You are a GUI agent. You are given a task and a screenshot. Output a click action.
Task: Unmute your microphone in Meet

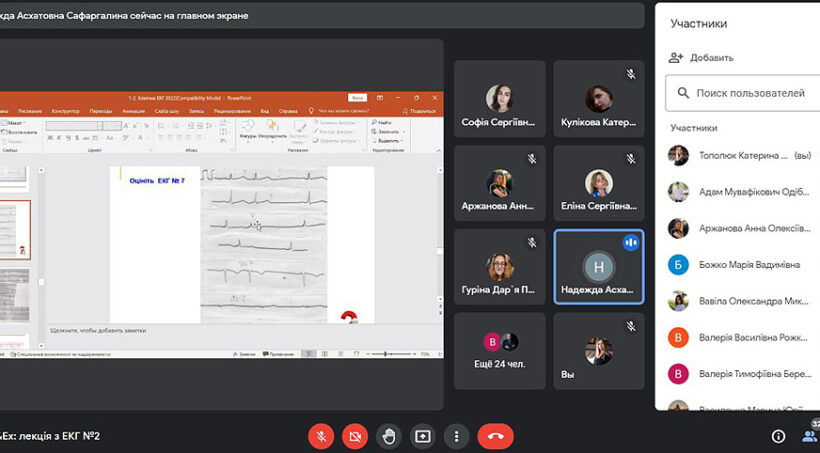[x=321, y=436]
